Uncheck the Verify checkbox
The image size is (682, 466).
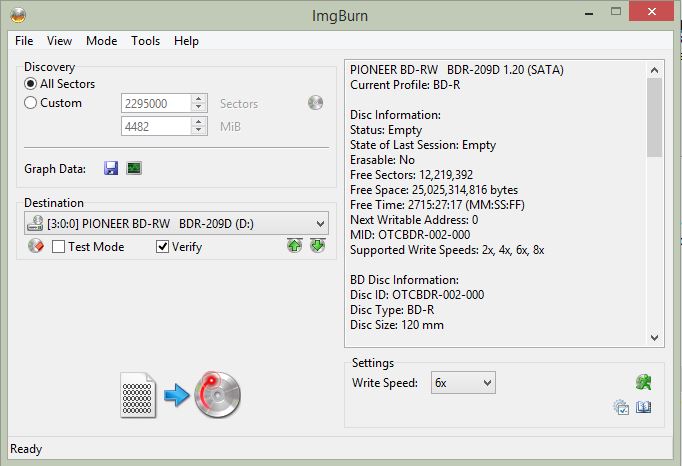162,247
